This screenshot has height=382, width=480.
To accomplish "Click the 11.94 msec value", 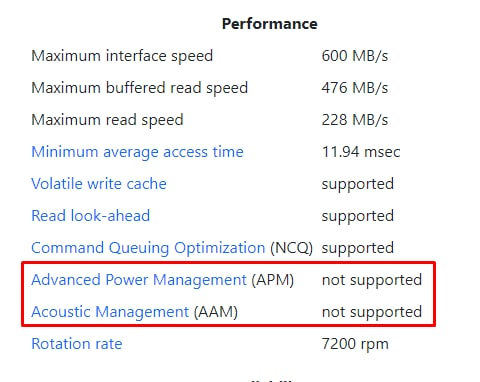I will click(x=361, y=152).
